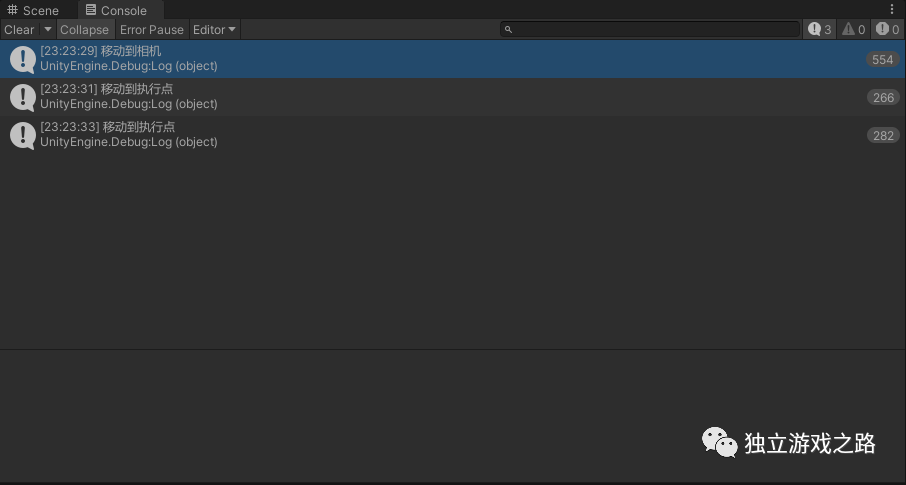
Task: Select log entry at 23:23:33 移动到执行点
Action: tap(452, 135)
